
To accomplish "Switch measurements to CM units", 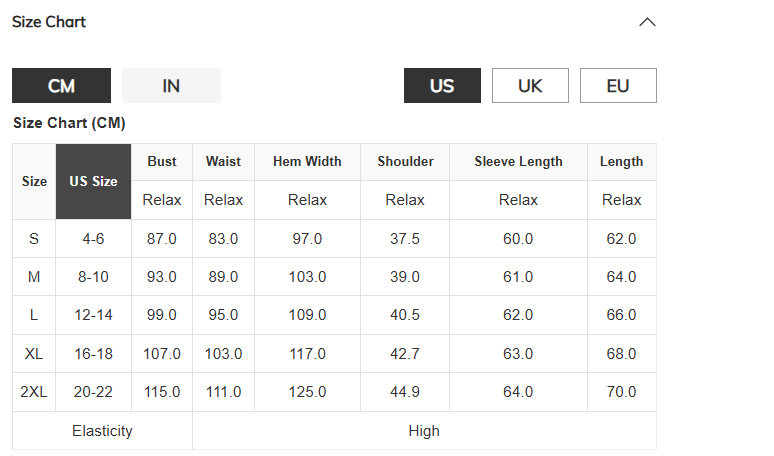I will click(61, 86).
